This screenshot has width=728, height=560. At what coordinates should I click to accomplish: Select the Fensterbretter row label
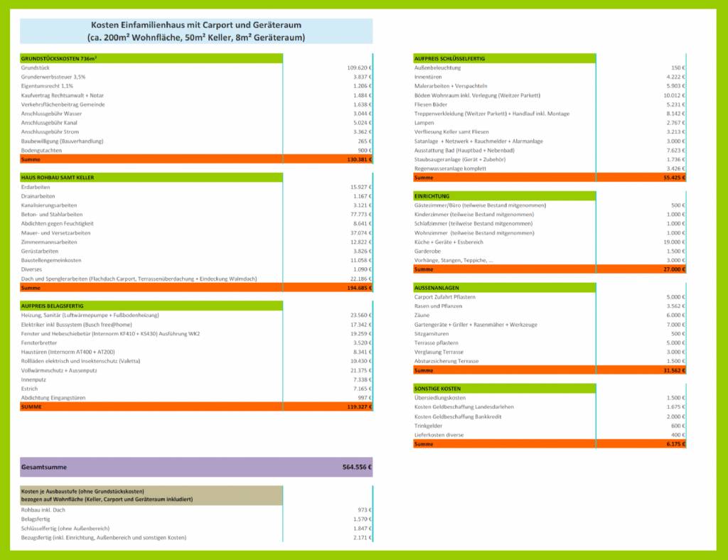(x=39, y=343)
